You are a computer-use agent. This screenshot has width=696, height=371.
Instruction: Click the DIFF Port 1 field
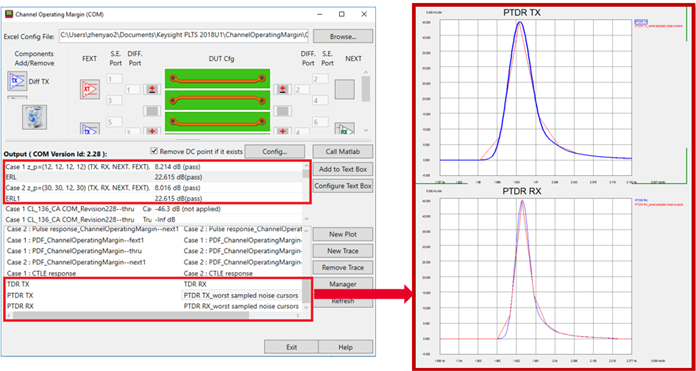click(x=133, y=90)
